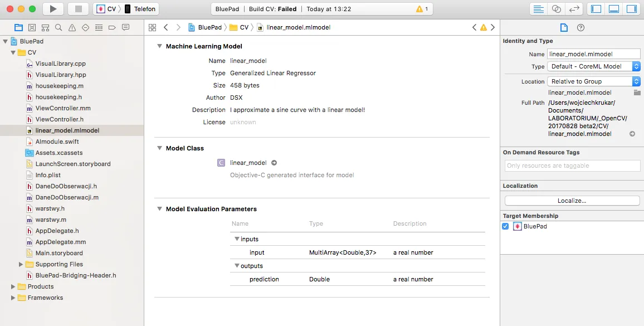Expand the Products group
This screenshot has width=644, height=326.
pyautogui.click(x=13, y=286)
